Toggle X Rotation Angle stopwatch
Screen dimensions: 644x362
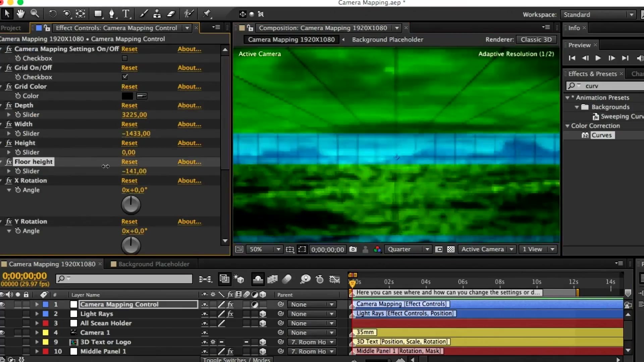[x=18, y=189]
